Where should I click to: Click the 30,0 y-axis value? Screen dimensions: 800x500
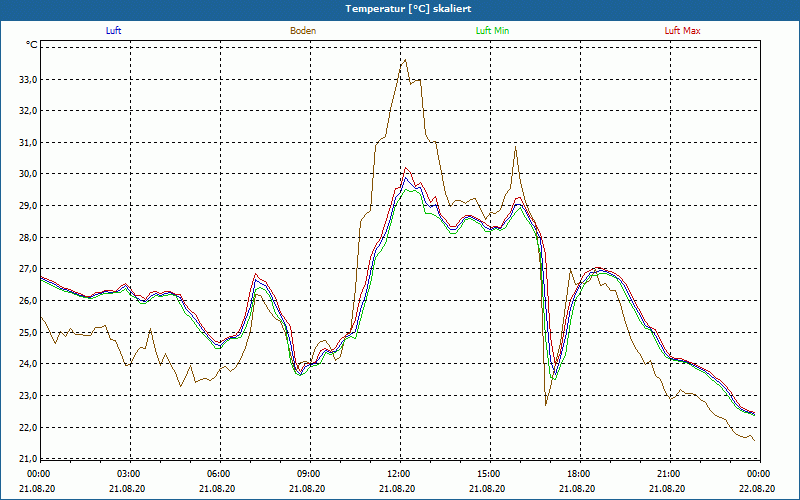click(x=29, y=174)
